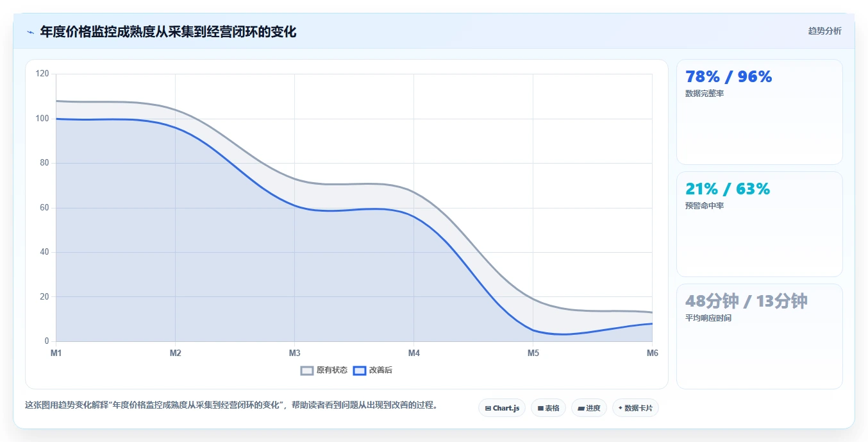Click the 趋势分析 label in header

tap(824, 31)
